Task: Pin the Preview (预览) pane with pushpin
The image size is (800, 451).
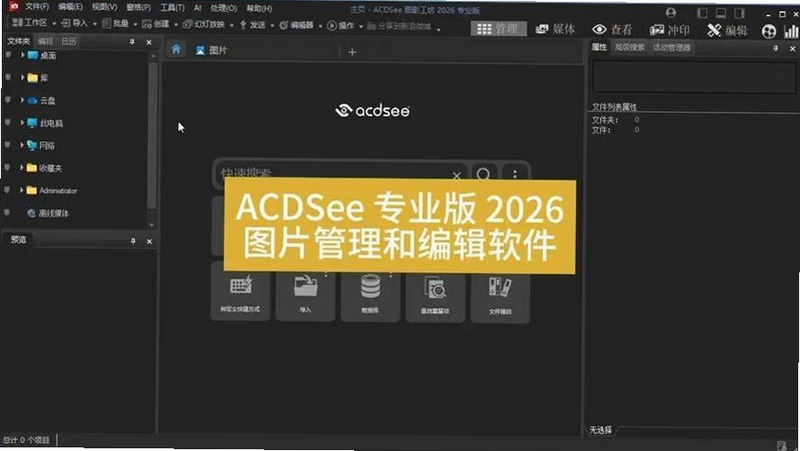Action: point(133,241)
